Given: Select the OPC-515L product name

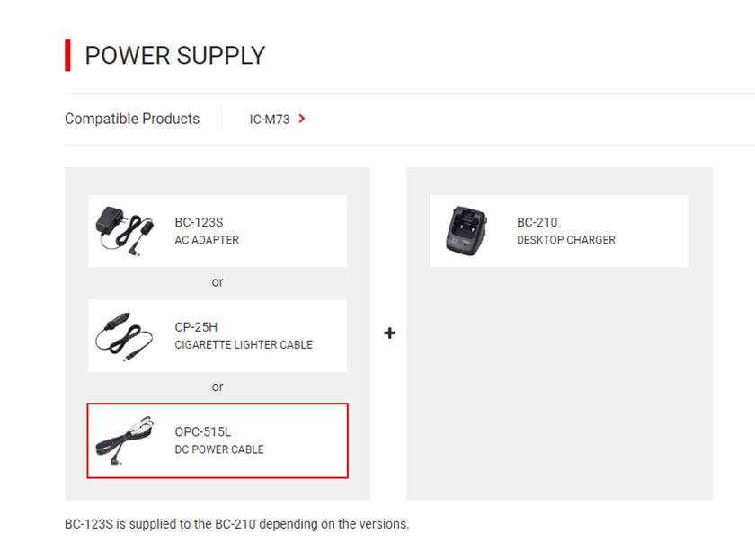Looking at the screenshot, I should coord(203,432).
